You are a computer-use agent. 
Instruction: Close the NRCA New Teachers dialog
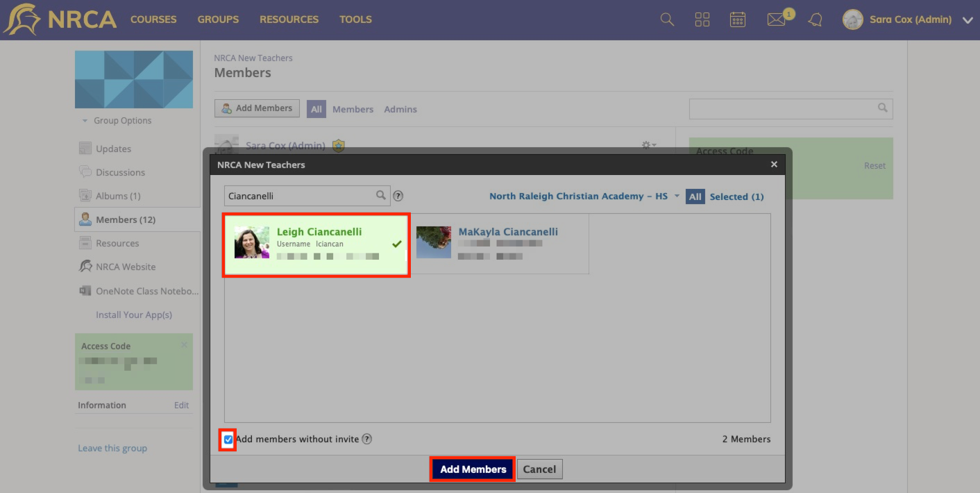click(775, 165)
